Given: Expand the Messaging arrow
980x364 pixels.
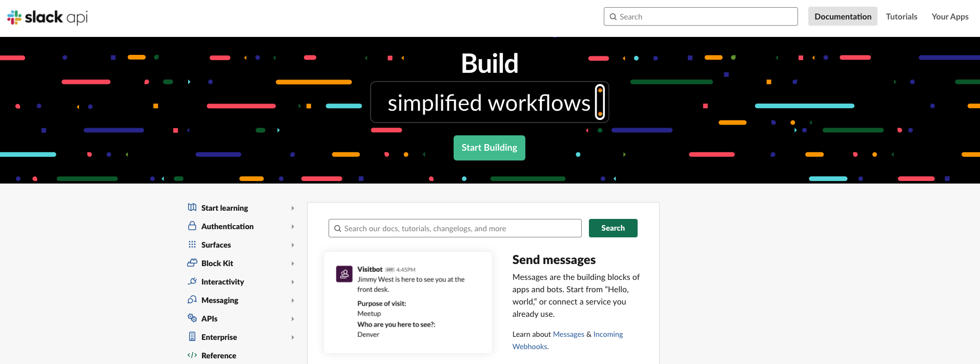Looking at the screenshot, I should tap(293, 300).
